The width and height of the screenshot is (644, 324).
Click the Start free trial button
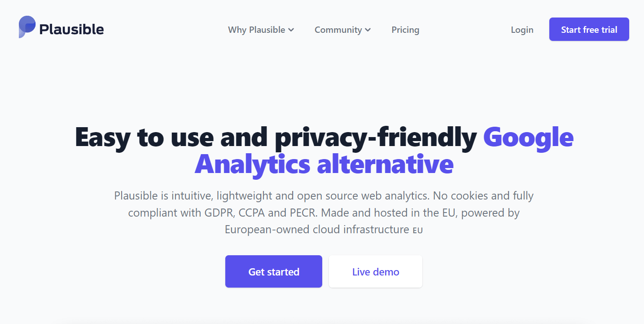pyautogui.click(x=589, y=29)
